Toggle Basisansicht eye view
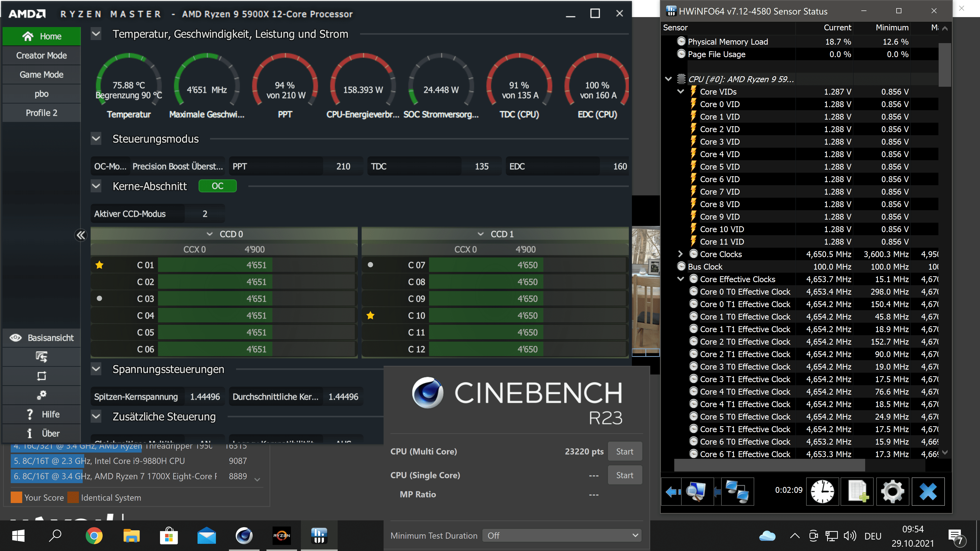This screenshot has height=551, width=980. click(41, 338)
